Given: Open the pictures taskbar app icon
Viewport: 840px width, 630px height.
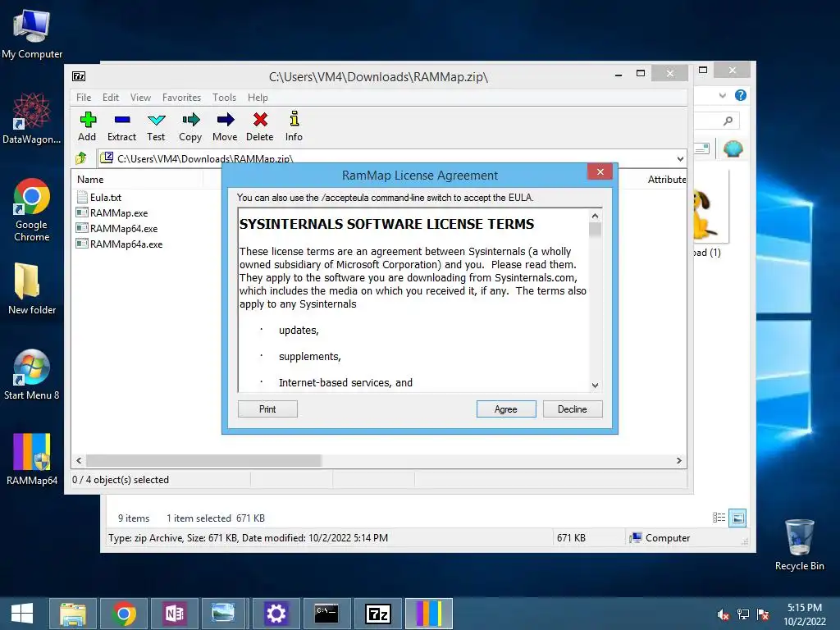Looking at the screenshot, I should point(223,614).
